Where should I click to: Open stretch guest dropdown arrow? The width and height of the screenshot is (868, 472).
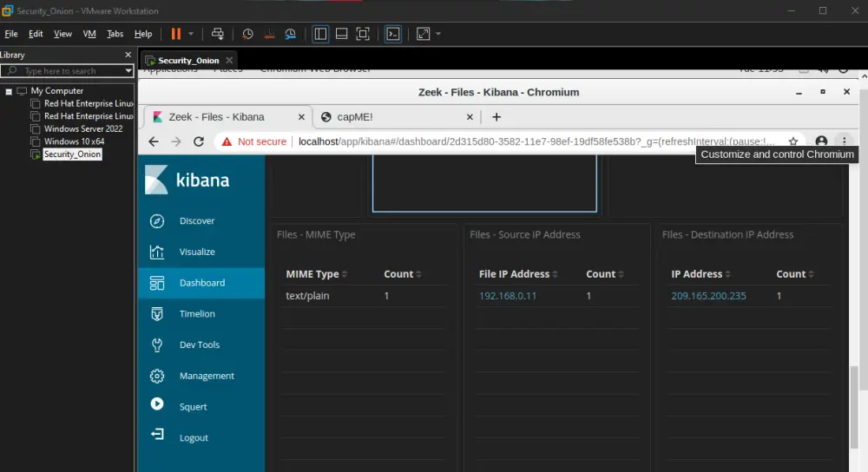click(438, 34)
